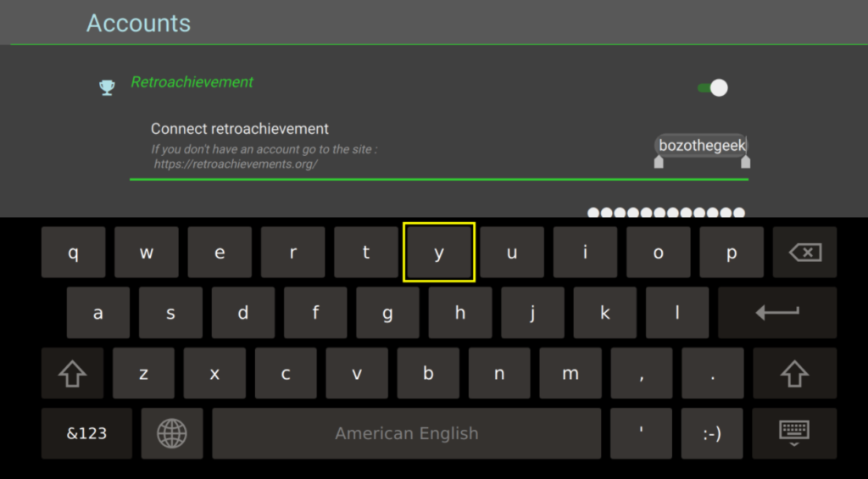
Task: Tap the r key
Action: 292,253
